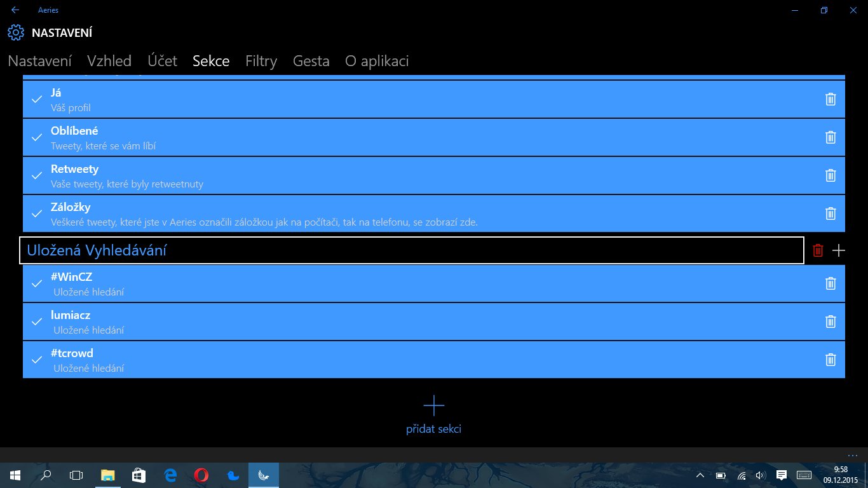The height and width of the screenshot is (488, 868).
Task: Open the Vzhled tab
Action: 109,61
